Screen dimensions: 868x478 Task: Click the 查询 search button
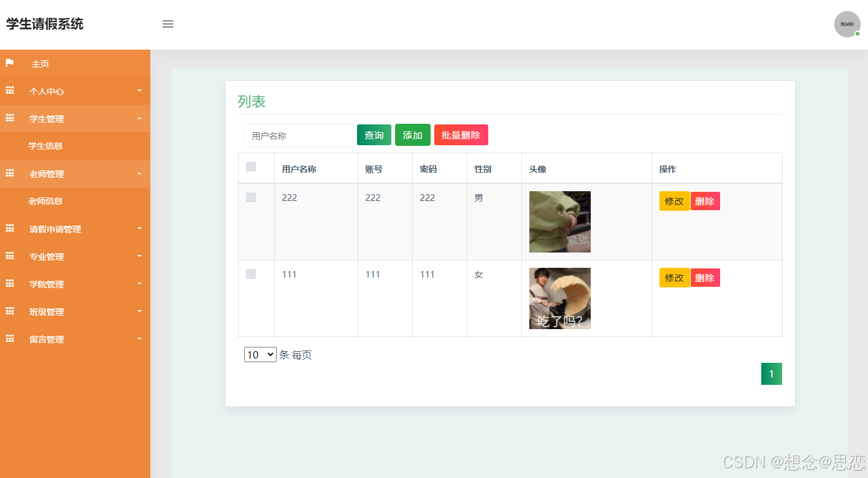coord(374,135)
